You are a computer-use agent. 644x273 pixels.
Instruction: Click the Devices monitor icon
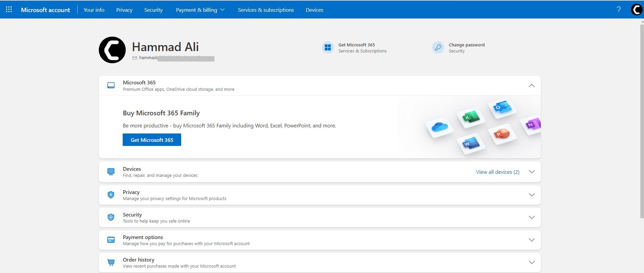click(111, 172)
